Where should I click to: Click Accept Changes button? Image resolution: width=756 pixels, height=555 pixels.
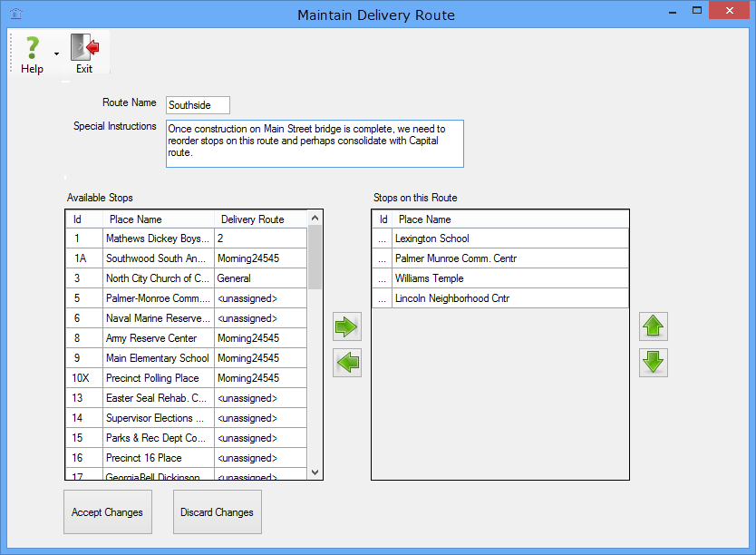108,512
